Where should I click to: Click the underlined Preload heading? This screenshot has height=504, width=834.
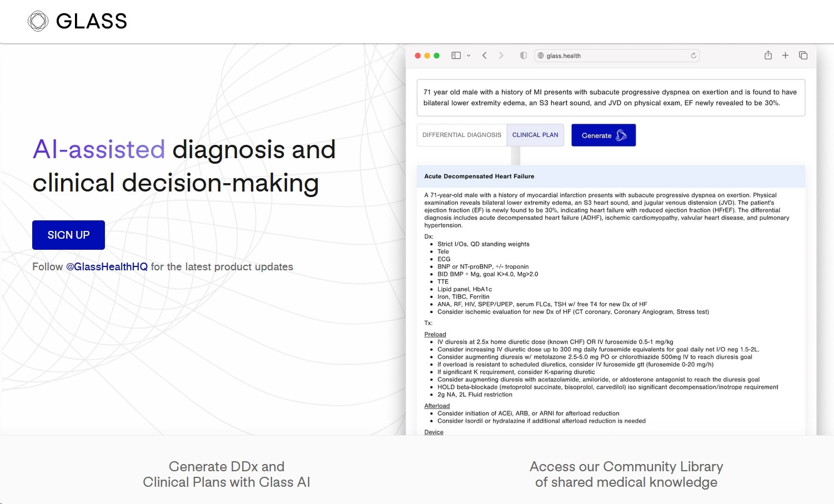(x=435, y=334)
